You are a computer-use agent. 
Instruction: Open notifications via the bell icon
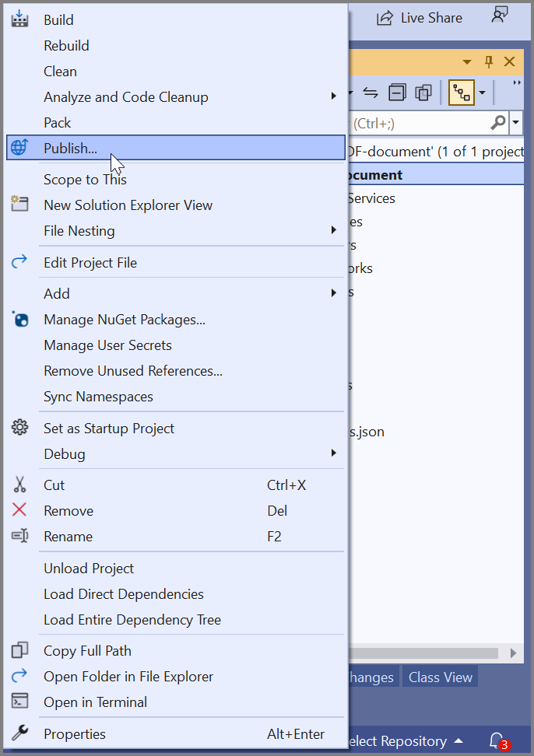click(x=497, y=740)
